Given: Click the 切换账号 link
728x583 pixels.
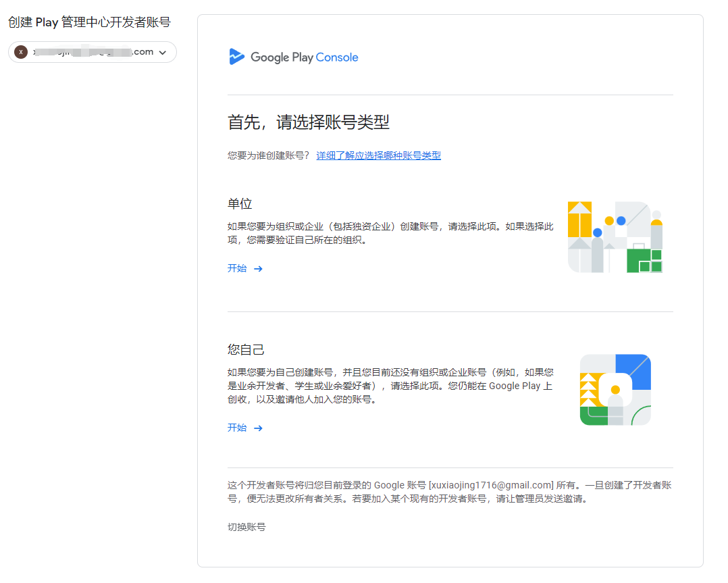Looking at the screenshot, I should [246, 527].
